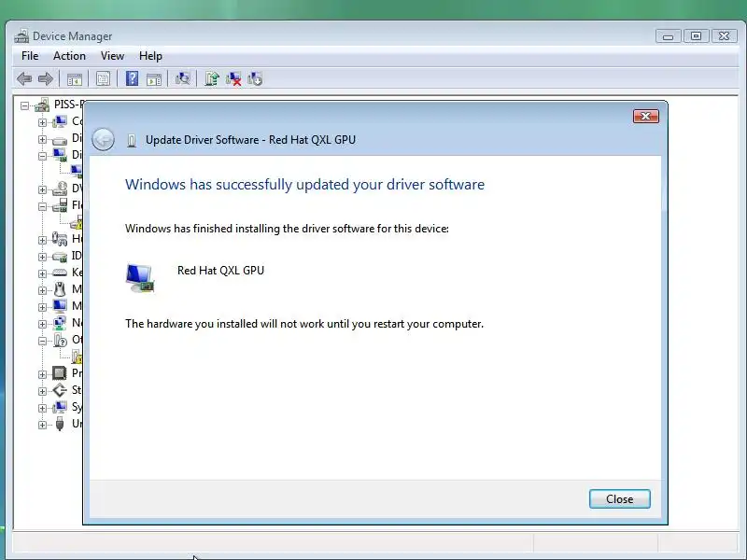Select the Disk drives category icon
Viewport: 747px width, 560px height.
pos(60,139)
